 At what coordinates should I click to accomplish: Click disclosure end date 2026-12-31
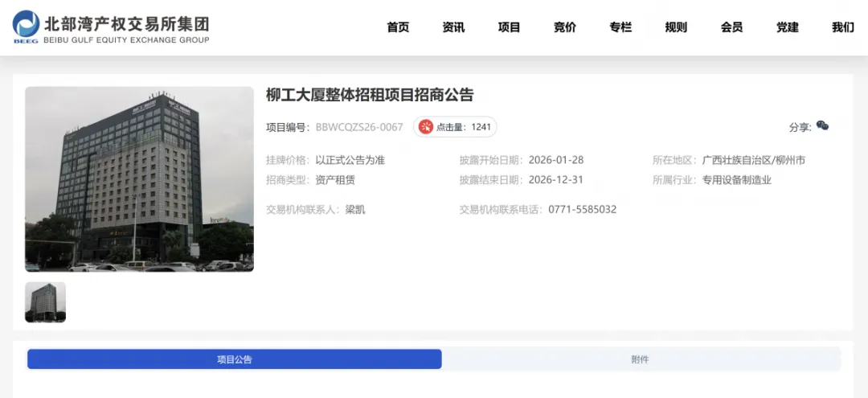[556, 180]
